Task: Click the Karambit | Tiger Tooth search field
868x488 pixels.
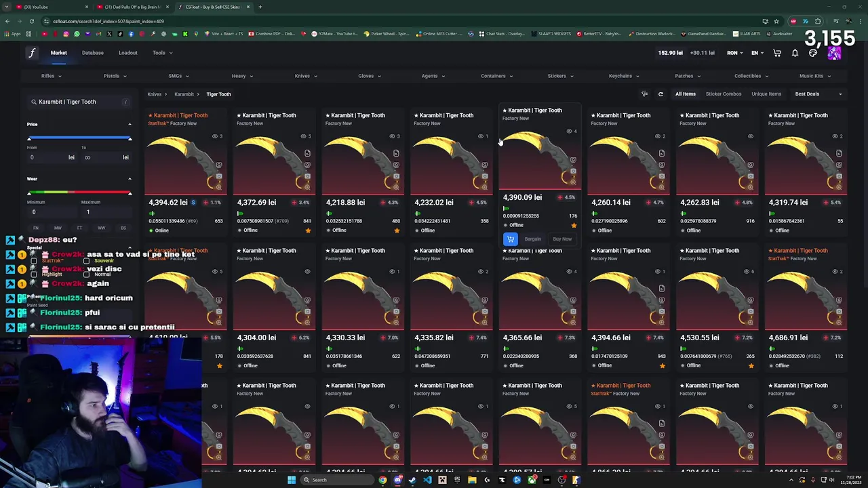Action: point(79,102)
